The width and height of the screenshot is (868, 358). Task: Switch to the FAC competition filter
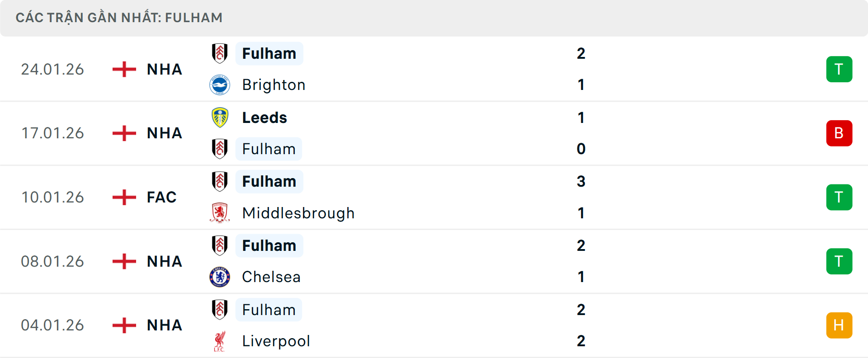[161, 197]
